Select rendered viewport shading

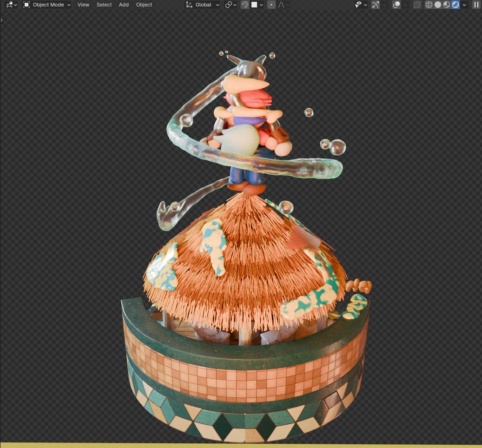pos(456,5)
